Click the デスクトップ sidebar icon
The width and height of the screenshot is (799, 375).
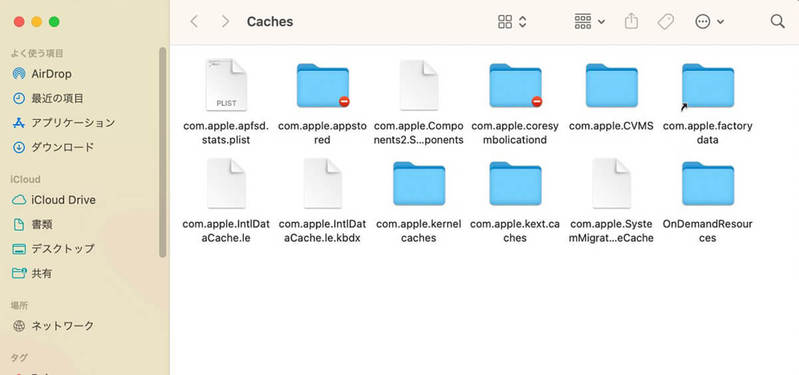(19, 249)
